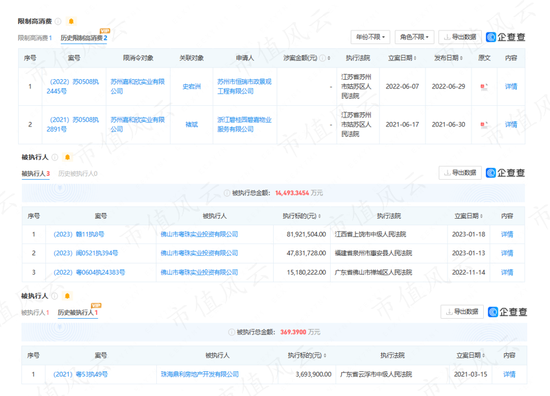Click the info icon beside the 限制高消费 heading

[x=58, y=21]
